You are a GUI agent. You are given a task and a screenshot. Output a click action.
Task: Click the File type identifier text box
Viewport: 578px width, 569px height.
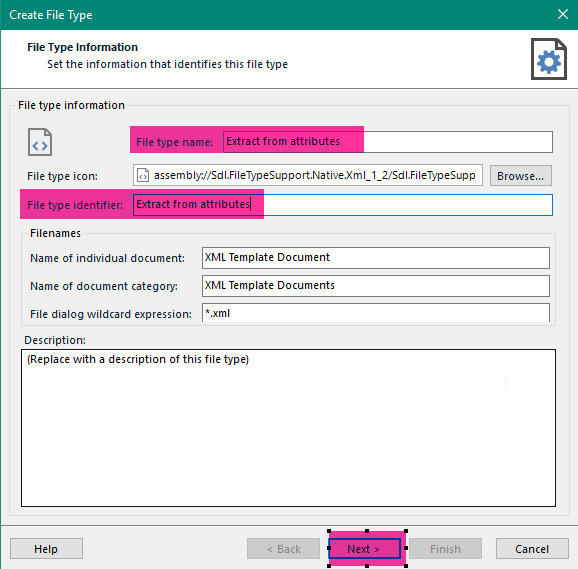coord(342,205)
